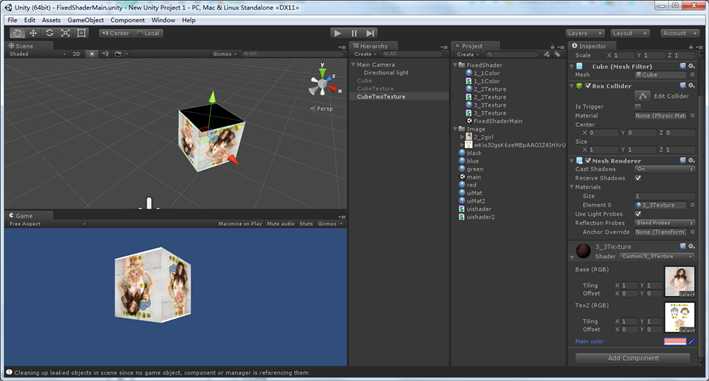Viewport: 709px width, 381px height.
Task: Toggle Stats in Game view
Action: (x=306, y=224)
